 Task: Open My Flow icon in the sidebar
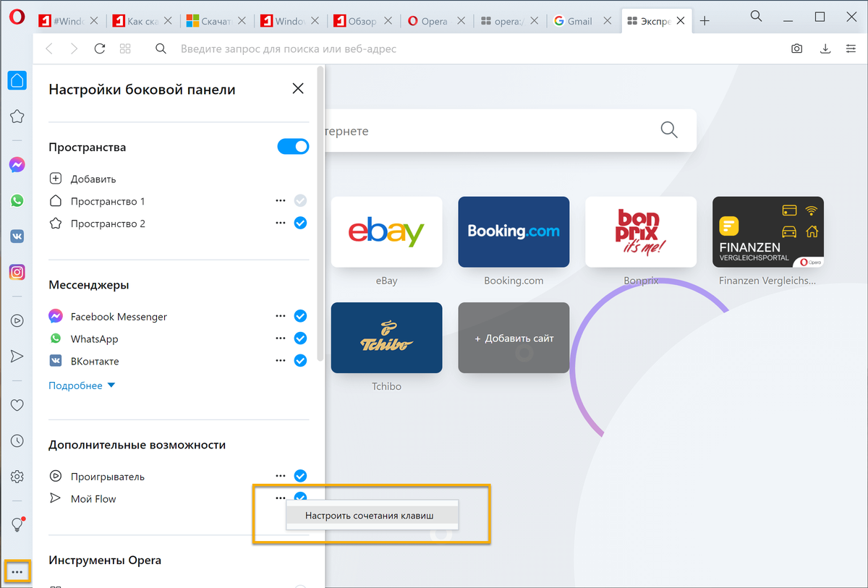17,356
